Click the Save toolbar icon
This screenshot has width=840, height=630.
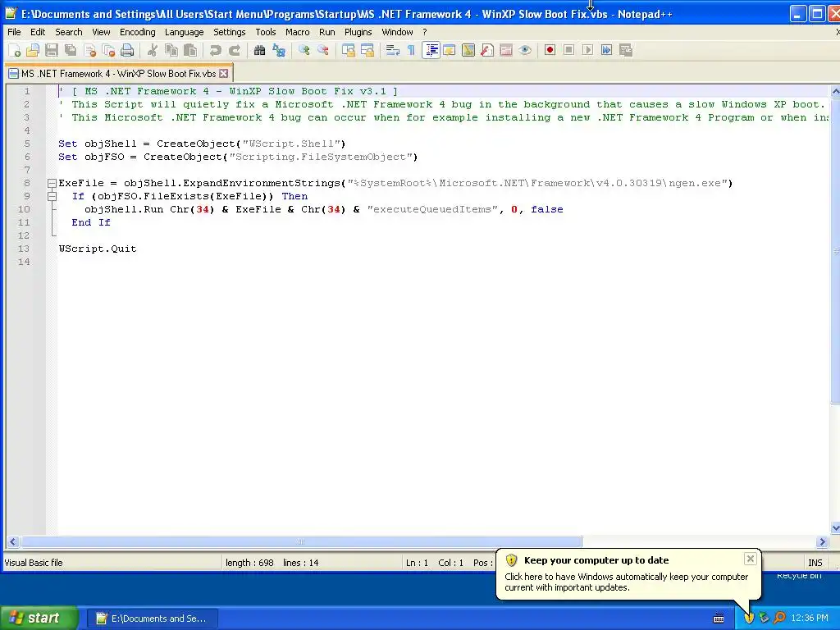tap(52, 50)
